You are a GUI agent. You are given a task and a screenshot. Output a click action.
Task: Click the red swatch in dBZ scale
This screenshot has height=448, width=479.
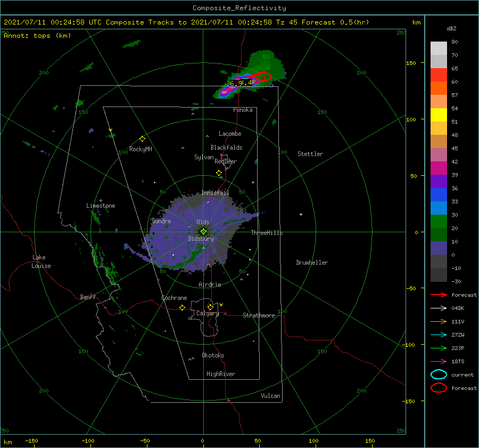click(x=439, y=75)
